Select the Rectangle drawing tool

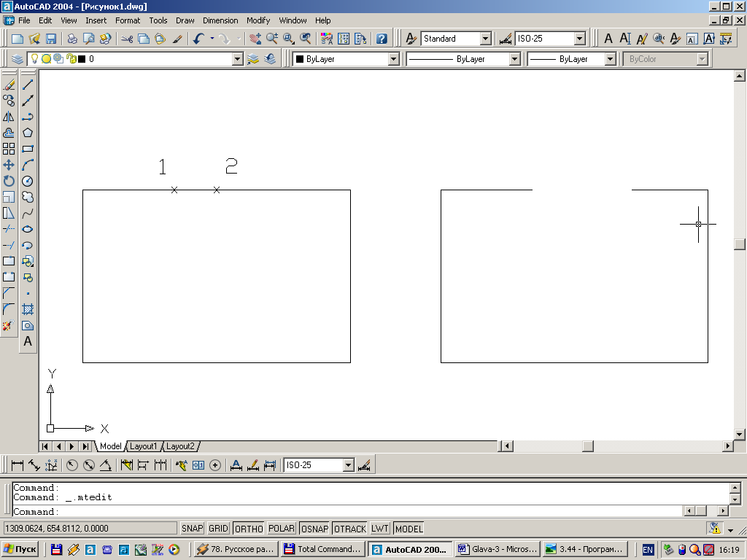(28, 149)
